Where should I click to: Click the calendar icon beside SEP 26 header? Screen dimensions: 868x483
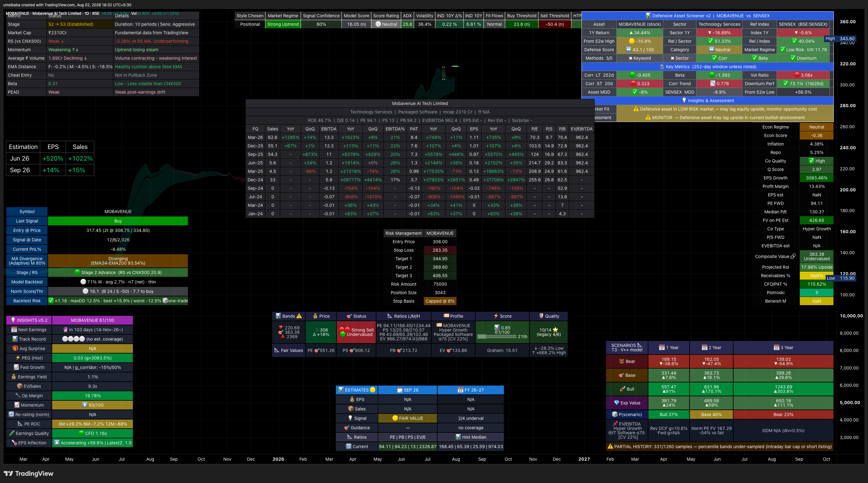(400, 390)
